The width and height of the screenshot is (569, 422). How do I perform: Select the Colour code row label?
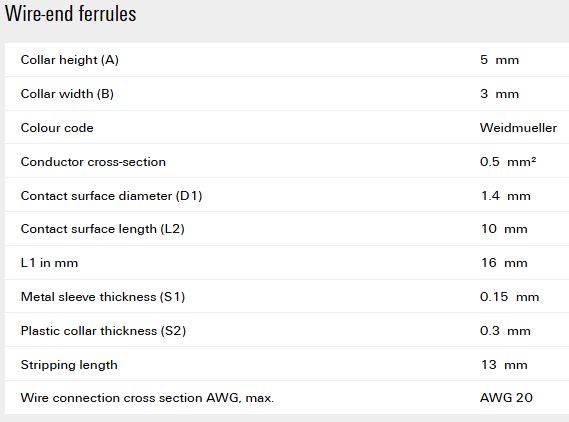(57, 128)
